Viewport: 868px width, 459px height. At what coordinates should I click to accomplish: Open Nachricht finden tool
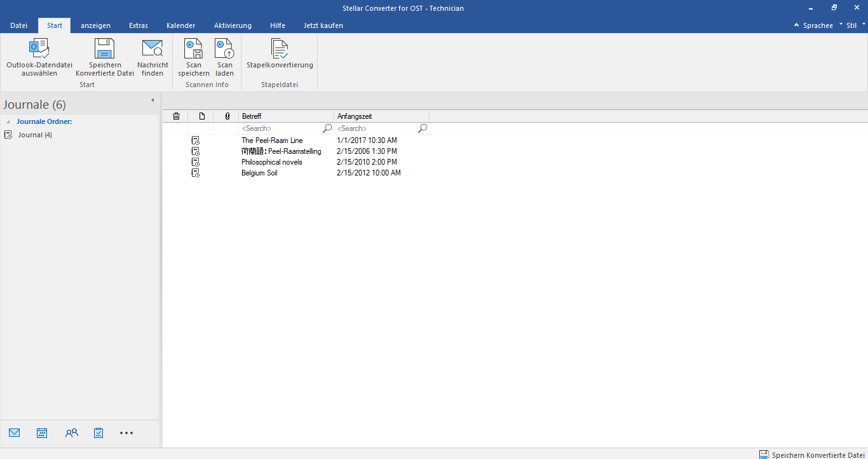153,50
